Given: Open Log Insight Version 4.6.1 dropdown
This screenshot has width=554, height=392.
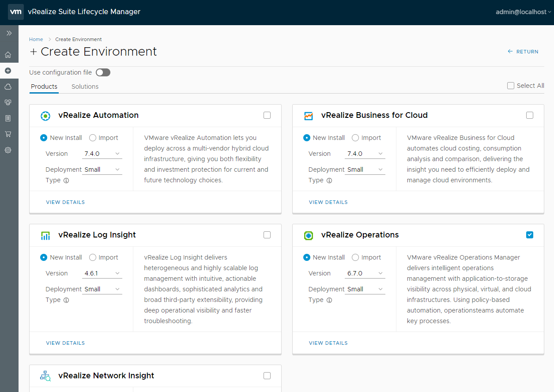Looking at the screenshot, I should [102, 273].
